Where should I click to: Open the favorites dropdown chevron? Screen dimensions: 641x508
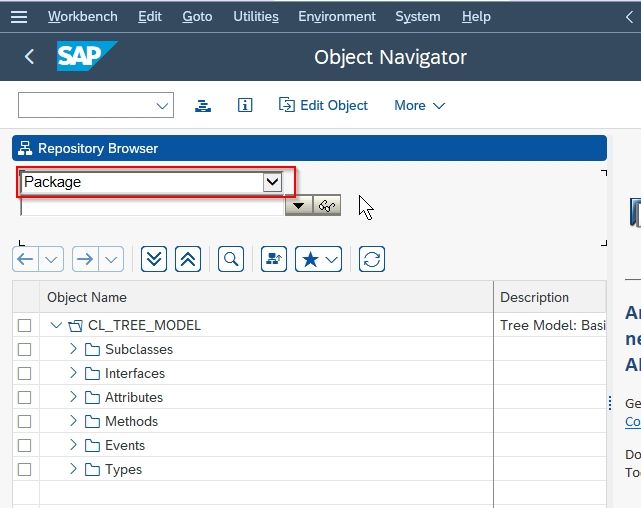click(332, 259)
